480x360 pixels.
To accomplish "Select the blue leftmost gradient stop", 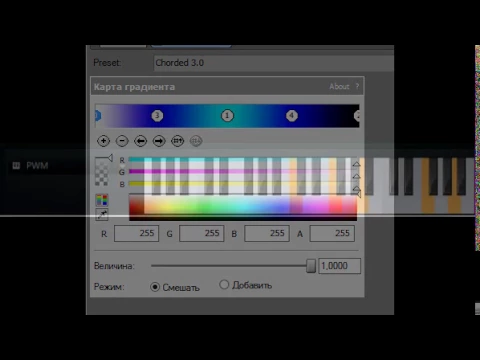I will [x=98, y=116].
